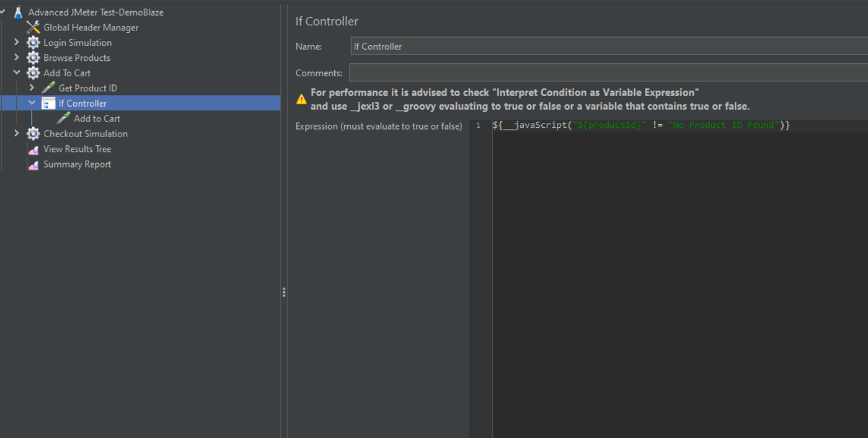Screen dimensions: 868x438
Task: Collapse the Add To Cart node
Action: coord(17,73)
